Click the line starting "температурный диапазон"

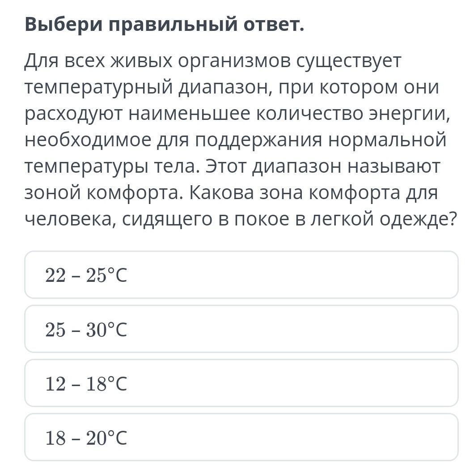tap(232, 87)
